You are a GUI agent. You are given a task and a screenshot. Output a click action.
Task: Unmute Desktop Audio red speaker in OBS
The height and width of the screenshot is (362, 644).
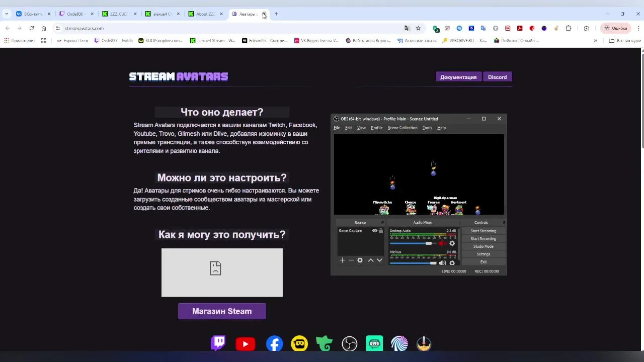(x=442, y=243)
